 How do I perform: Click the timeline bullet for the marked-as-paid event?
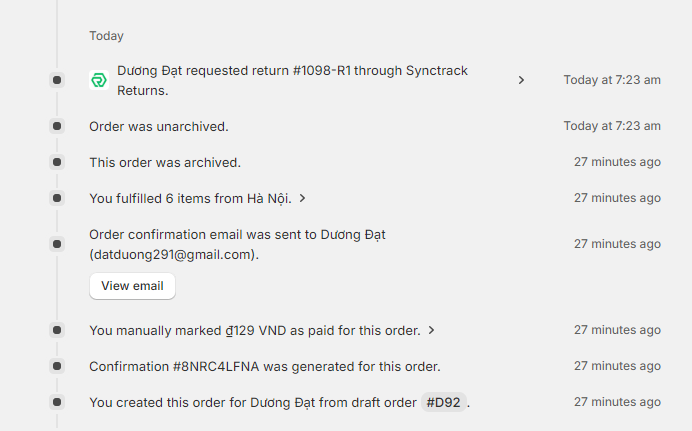tap(57, 330)
